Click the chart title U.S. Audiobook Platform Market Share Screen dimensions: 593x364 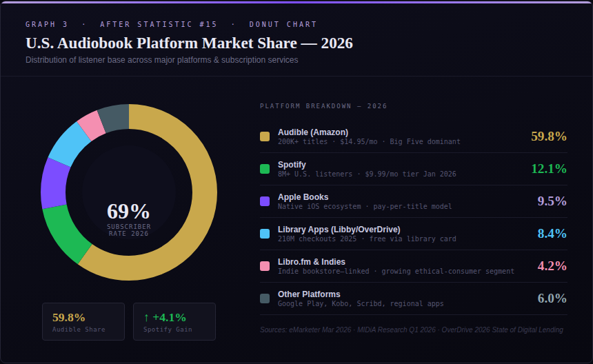189,43
